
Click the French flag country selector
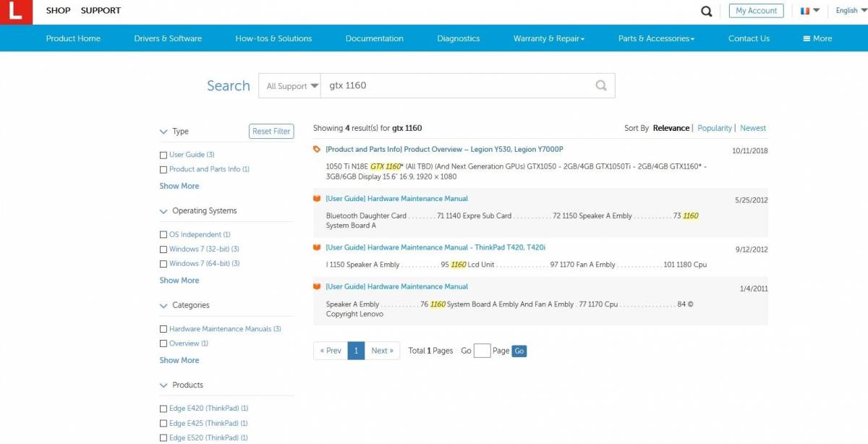click(809, 11)
